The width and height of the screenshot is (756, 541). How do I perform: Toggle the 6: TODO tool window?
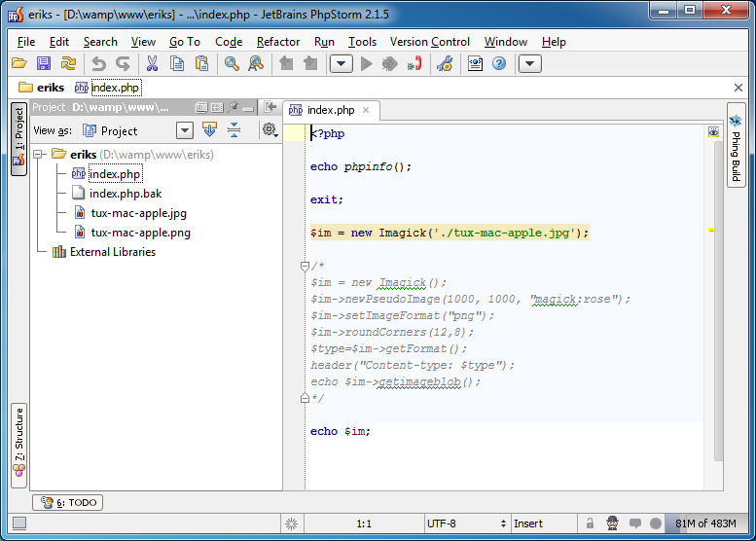[67, 502]
